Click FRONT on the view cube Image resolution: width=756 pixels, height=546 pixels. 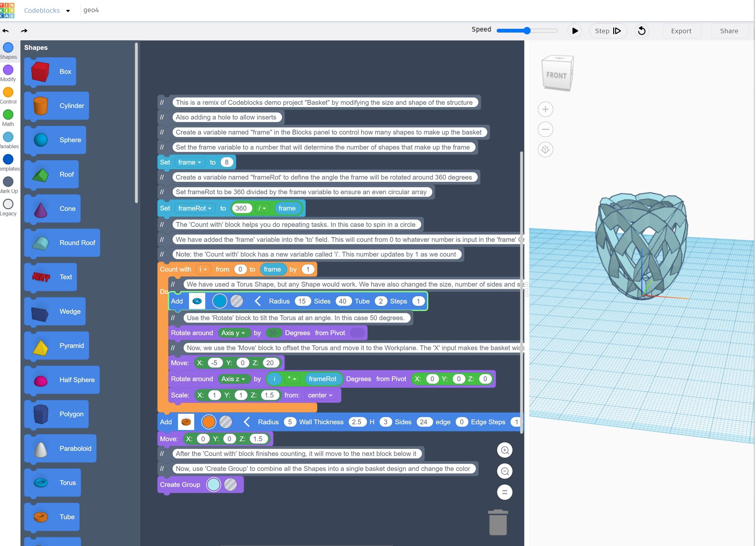[x=557, y=75]
